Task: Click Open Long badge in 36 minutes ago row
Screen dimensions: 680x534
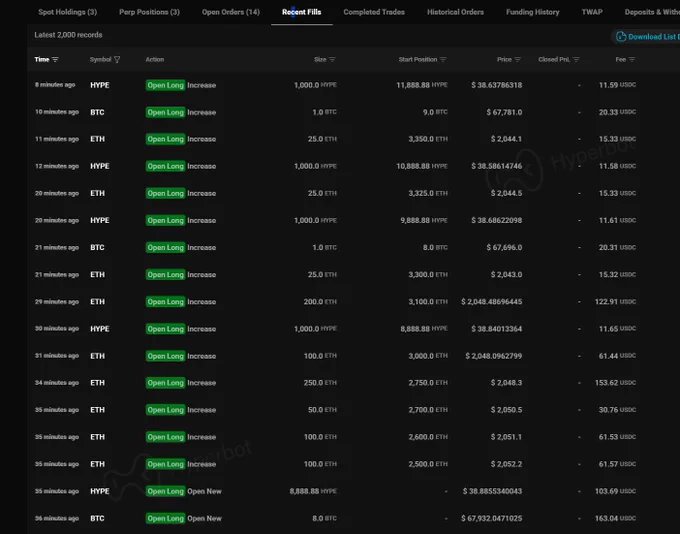Action: click(165, 518)
